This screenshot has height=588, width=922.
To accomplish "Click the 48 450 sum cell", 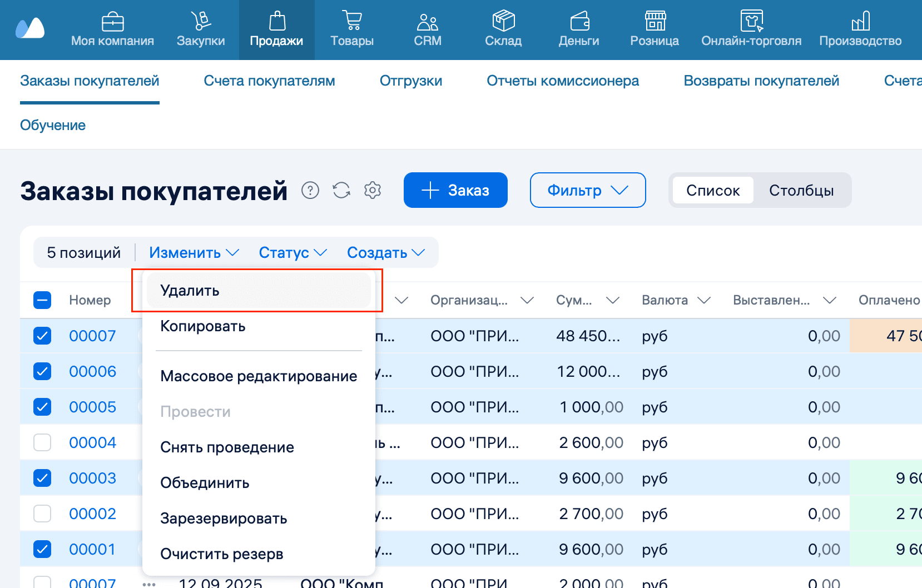I will point(588,336).
